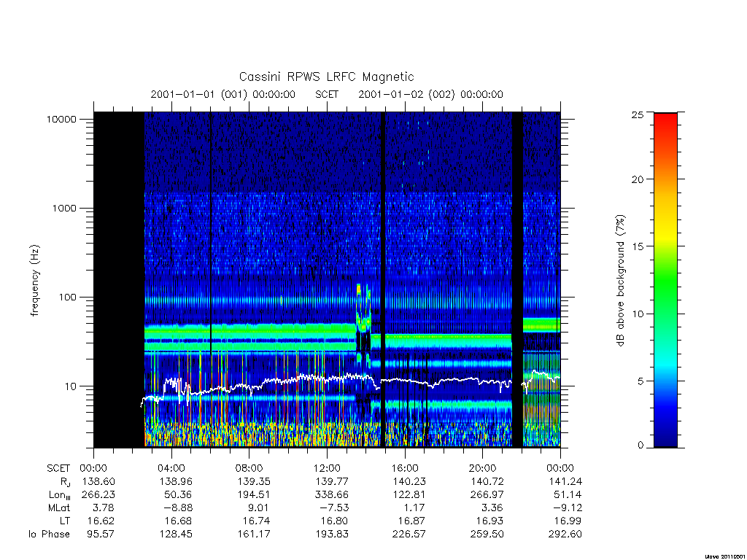Click the 10000 frequency tick label
The width and height of the screenshot is (747, 560).
coord(61,119)
